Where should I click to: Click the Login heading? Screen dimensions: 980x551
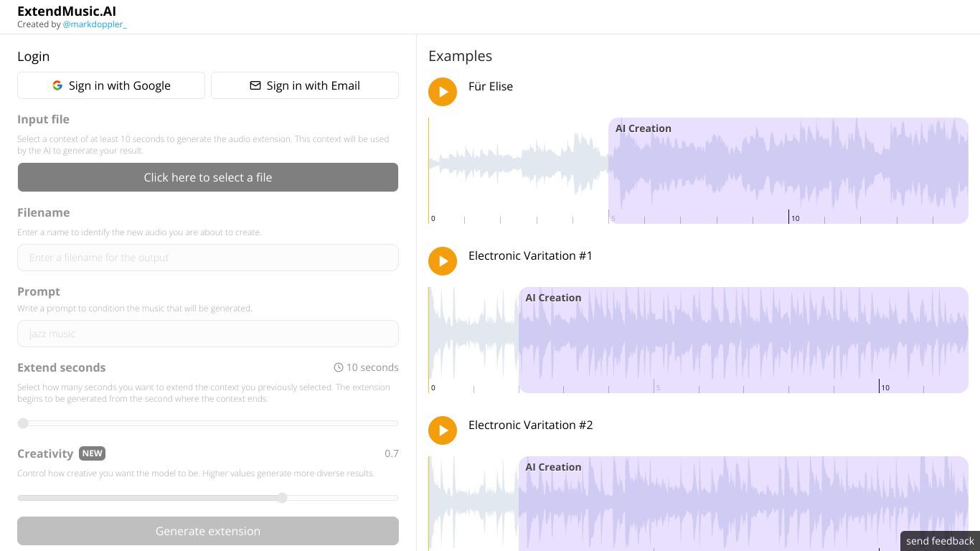33,56
